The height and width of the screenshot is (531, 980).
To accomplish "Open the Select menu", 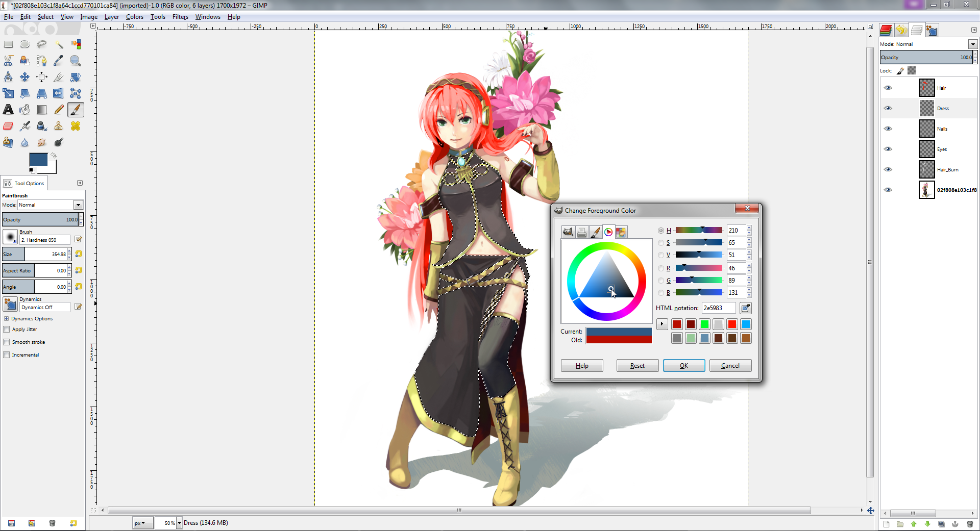I will pos(45,17).
